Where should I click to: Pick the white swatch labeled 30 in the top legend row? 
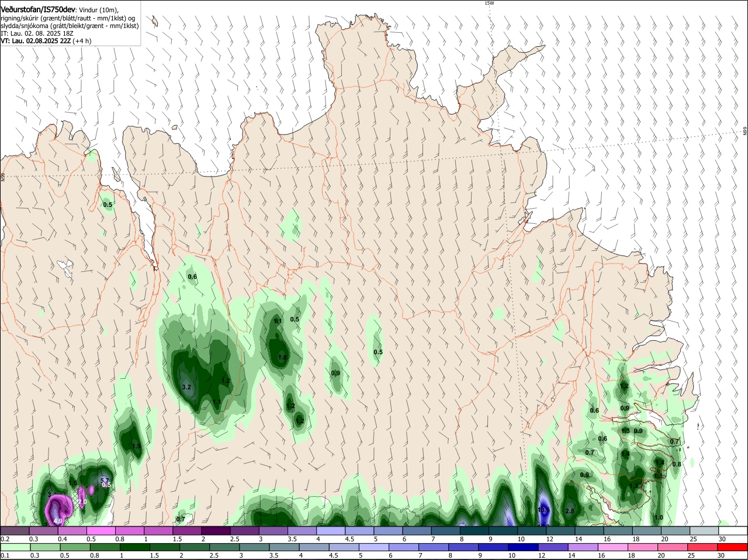tap(733, 531)
